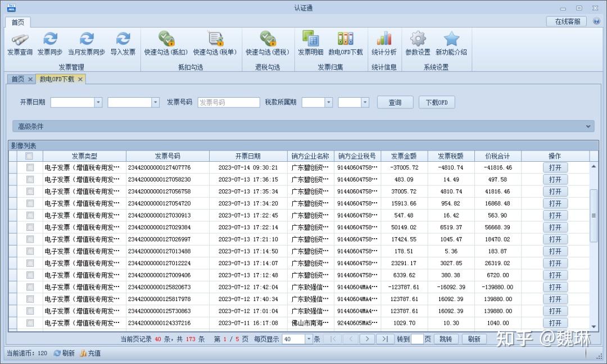The image size is (607, 364).
Task: Open 快速勾选(退税)
Action: click(268, 44)
